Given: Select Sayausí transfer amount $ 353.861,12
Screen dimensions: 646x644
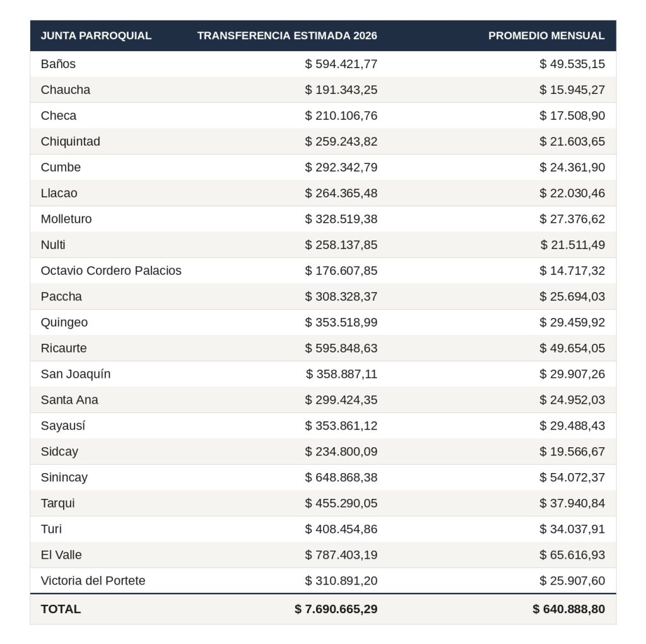Looking at the screenshot, I should (x=341, y=426).
